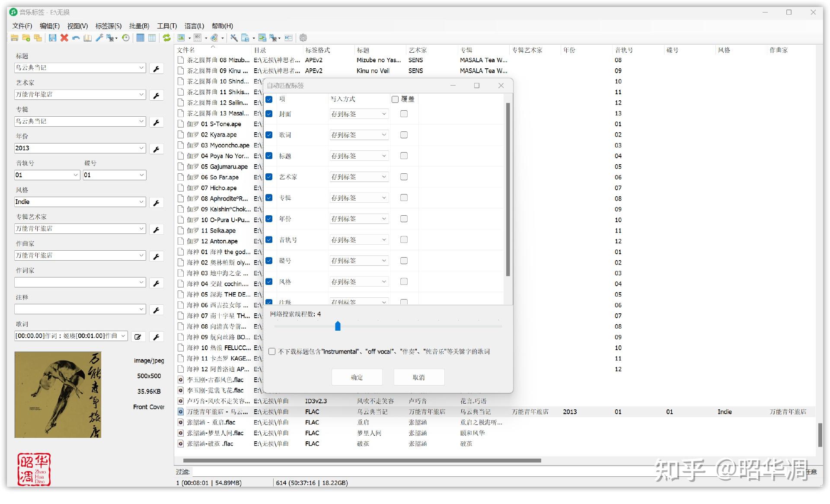Click the open folder toolbar icon
The image size is (830, 504).
14,38
